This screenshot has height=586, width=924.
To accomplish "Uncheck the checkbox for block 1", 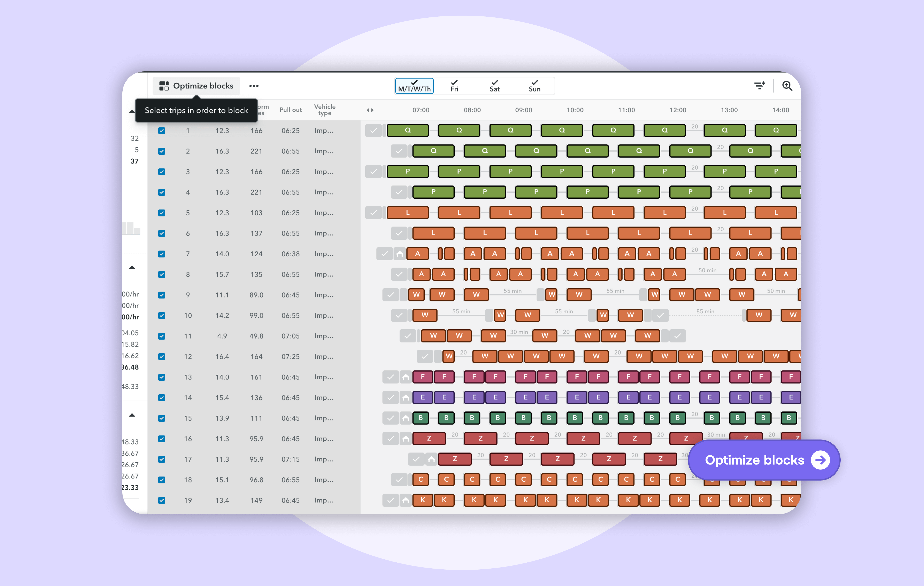I will [162, 131].
